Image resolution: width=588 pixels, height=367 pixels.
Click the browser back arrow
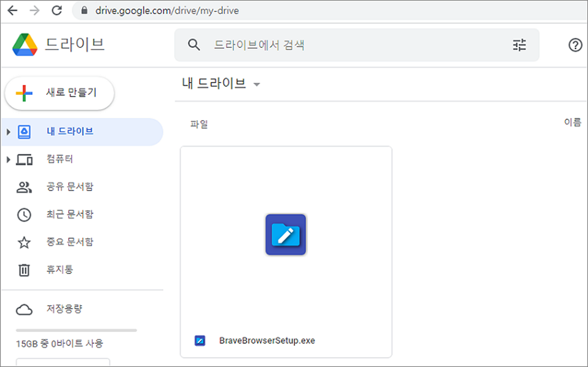click(12, 10)
